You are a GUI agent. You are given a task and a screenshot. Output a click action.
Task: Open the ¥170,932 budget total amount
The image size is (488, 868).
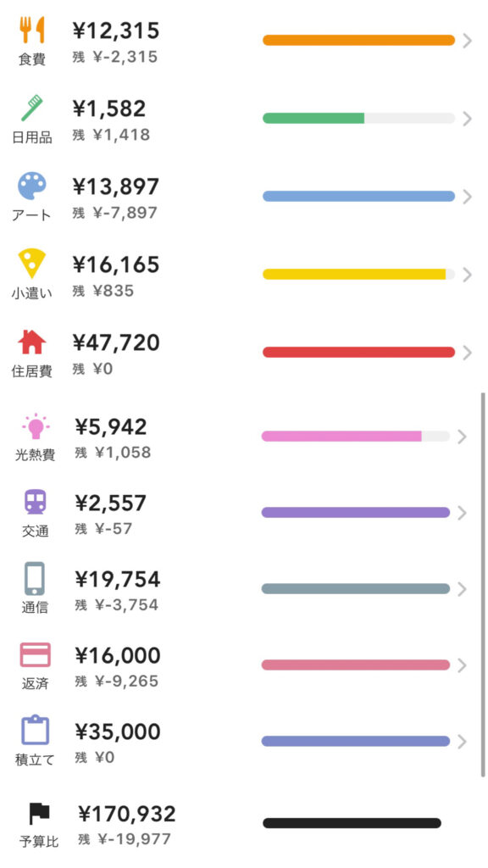[127, 815]
